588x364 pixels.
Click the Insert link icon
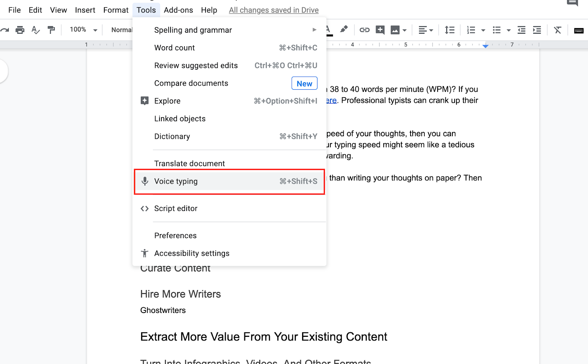point(364,30)
